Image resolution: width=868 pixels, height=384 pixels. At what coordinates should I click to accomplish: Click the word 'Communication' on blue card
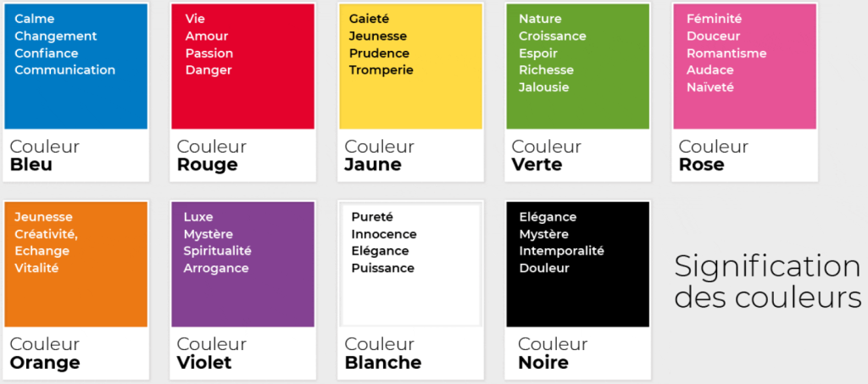click(64, 70)
